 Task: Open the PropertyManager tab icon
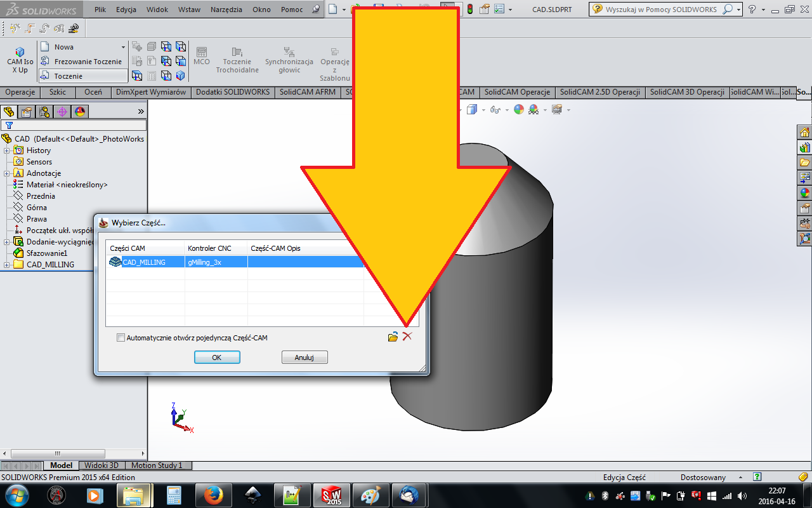point(27,112)
